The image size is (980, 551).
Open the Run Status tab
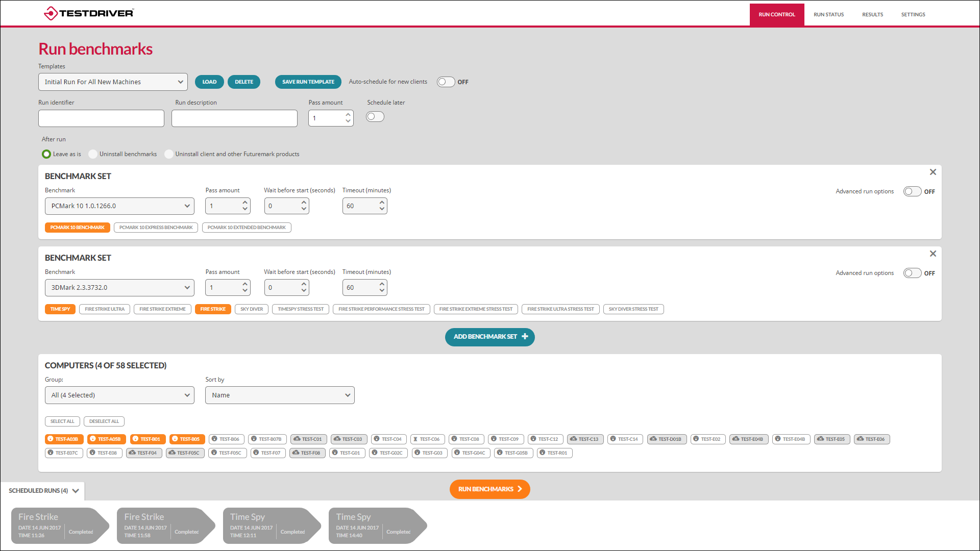point(828,15)
